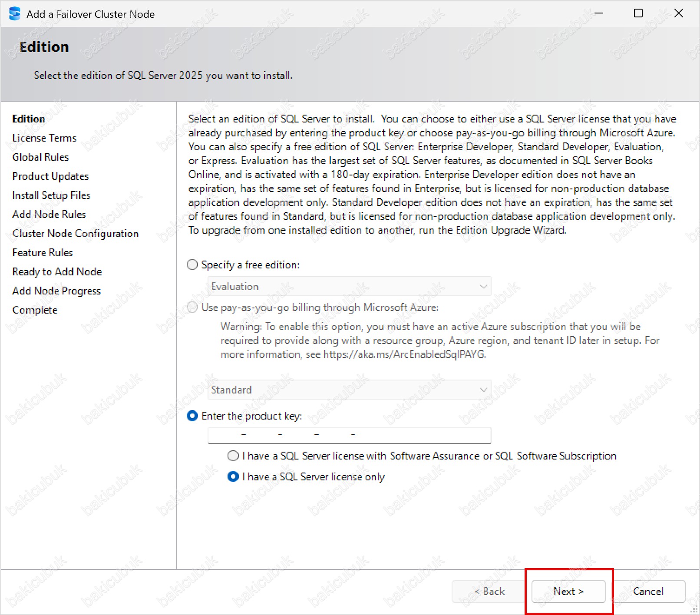The height and width of the screenshot is (615, 700).
Task: Select the 'Specify a free edition' radio option
Action: pos(192,265)
